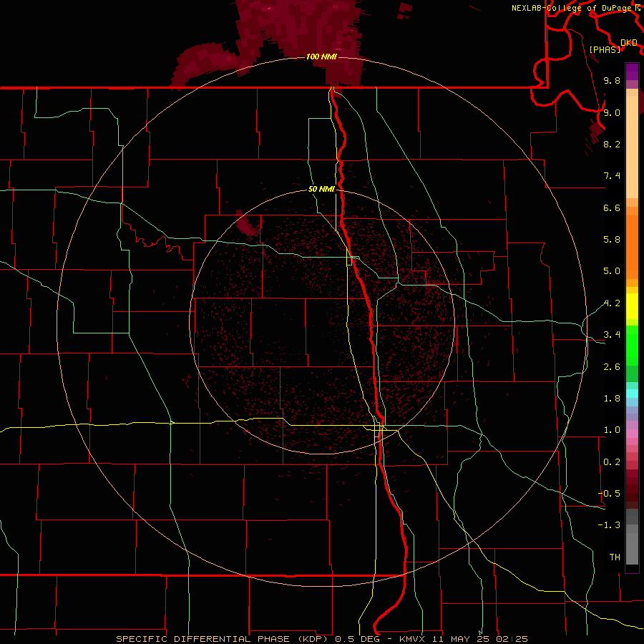Click the "0.5 DEG" tilt angle text
The image size is (644, 644).
coord(358,639)
